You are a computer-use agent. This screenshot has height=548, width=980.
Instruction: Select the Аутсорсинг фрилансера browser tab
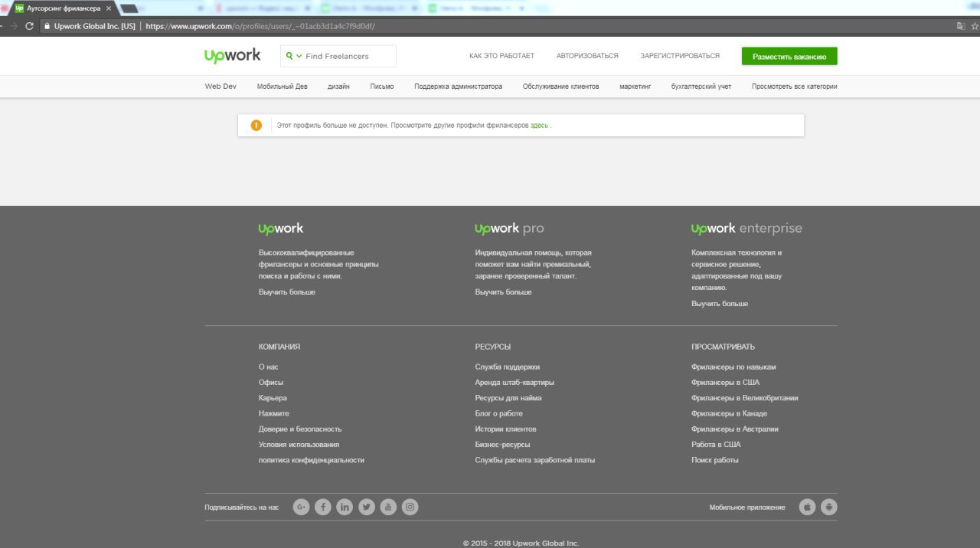click(x=63, y=8)
